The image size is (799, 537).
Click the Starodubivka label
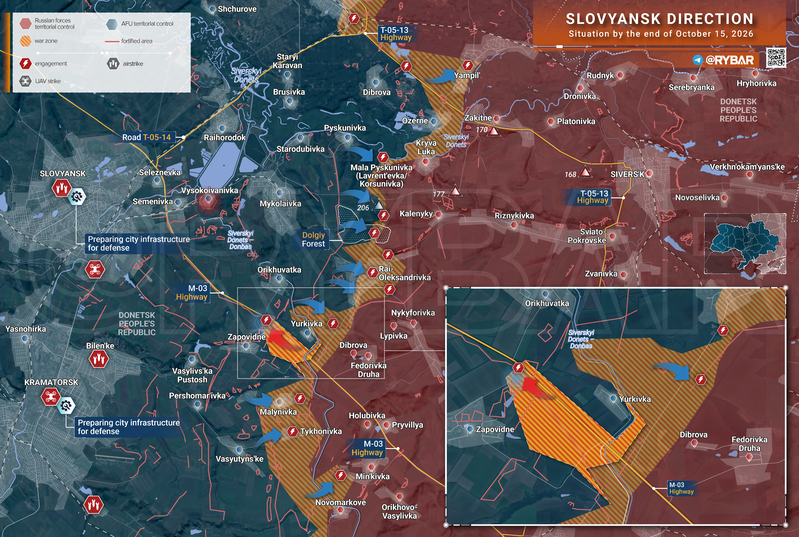pyautogui.click(x=301, y=149)
